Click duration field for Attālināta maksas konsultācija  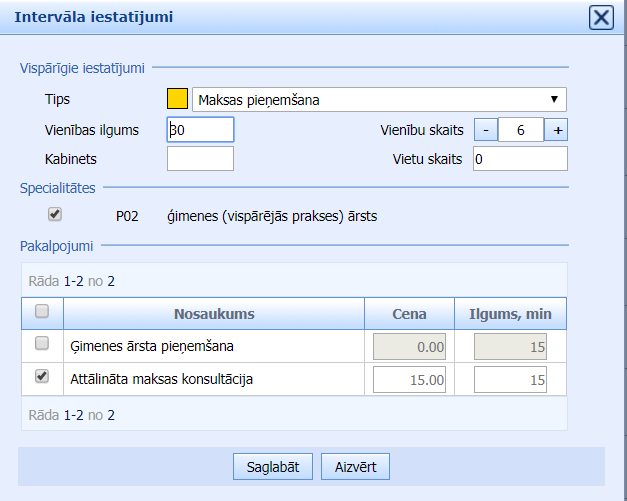510,379
